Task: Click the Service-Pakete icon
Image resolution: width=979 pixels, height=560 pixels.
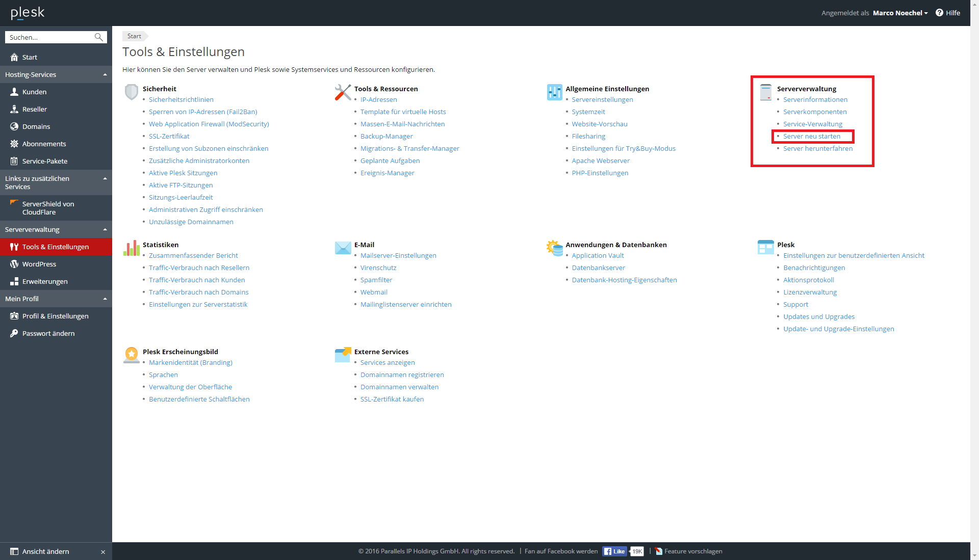Action: tap(14, 161)
